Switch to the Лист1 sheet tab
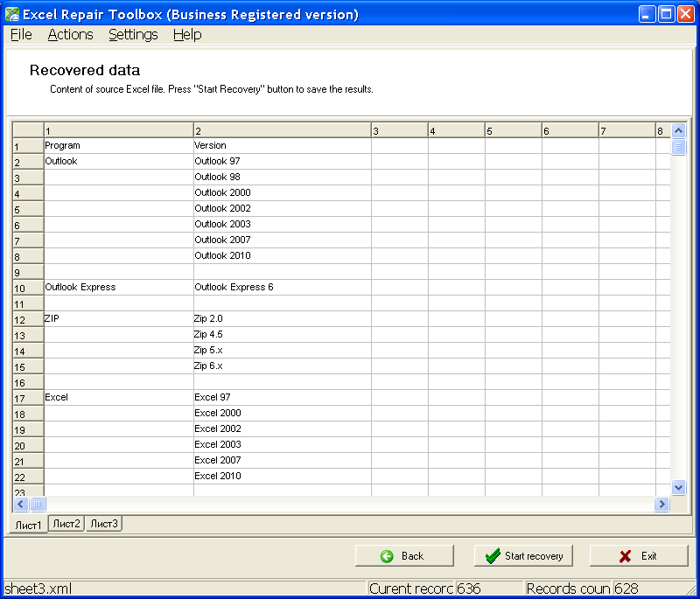This screenshot has width=700, height=599. [28, 525]
